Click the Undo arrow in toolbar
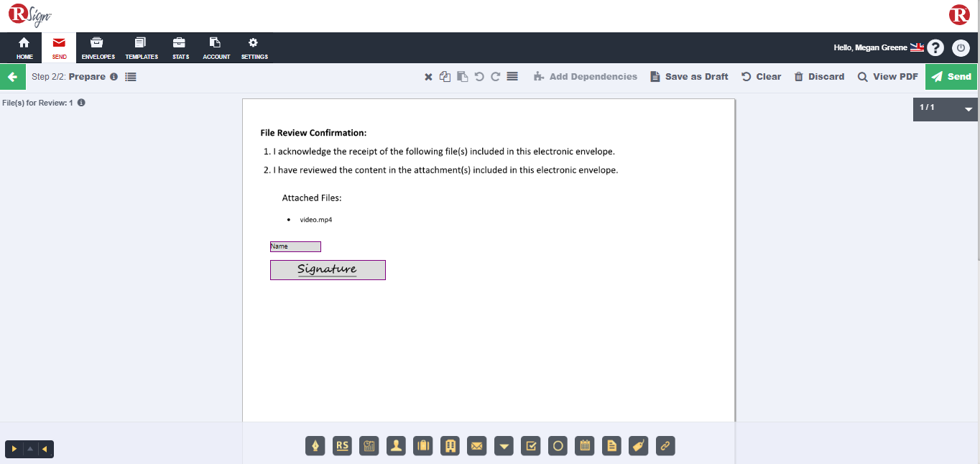Screen dimensions: 980x464 [479, 77]
